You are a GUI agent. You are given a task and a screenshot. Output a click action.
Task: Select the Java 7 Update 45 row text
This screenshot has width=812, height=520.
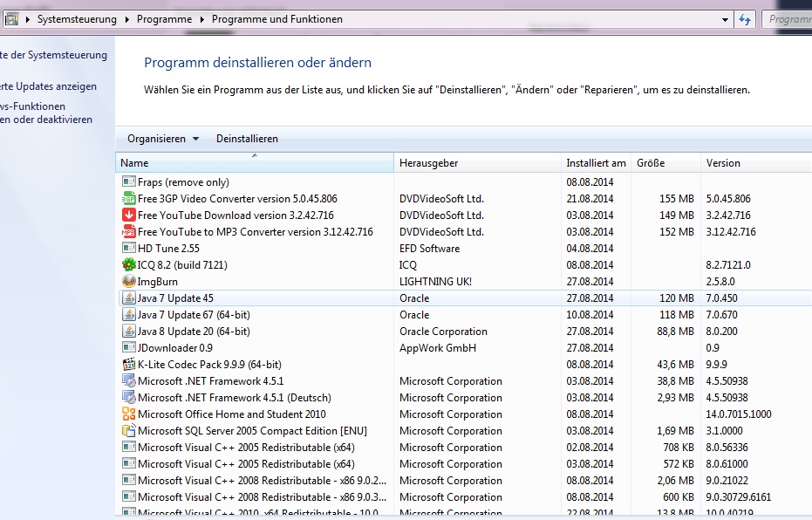tap(175, 298)
